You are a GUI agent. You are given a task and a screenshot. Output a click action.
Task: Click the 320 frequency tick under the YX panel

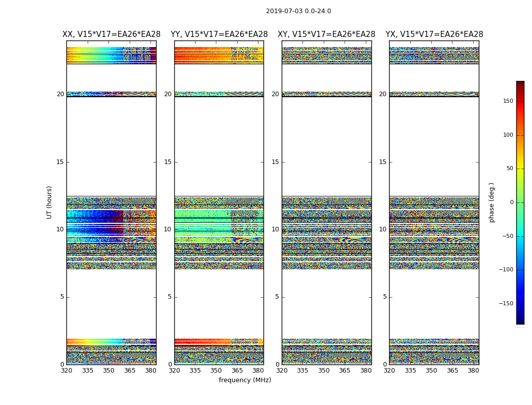(x=390, y=371)
